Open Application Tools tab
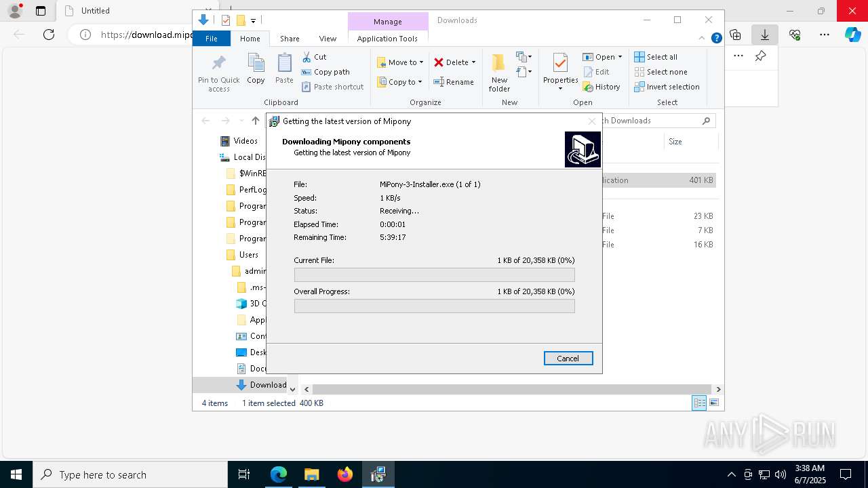This screenshot has height=488, width=868. click(387, 39)
